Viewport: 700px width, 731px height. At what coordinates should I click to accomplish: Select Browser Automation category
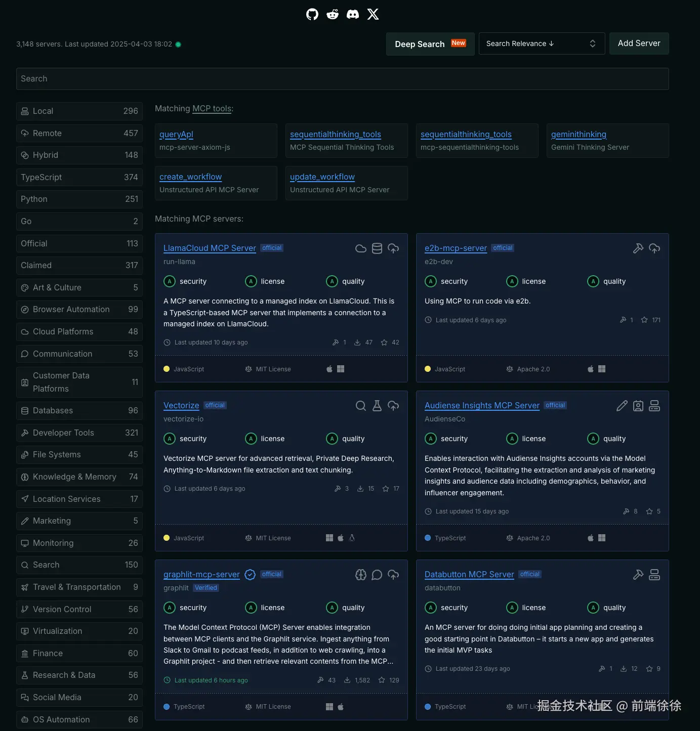[x=79, y=310]
